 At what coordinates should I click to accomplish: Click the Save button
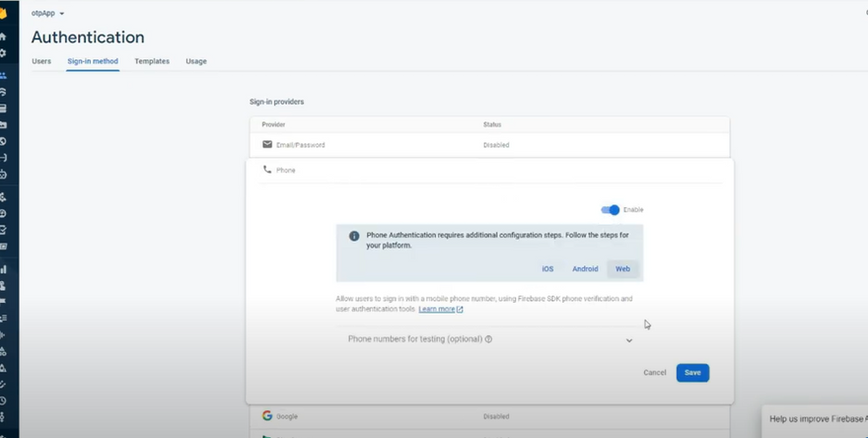pos(692,373)
